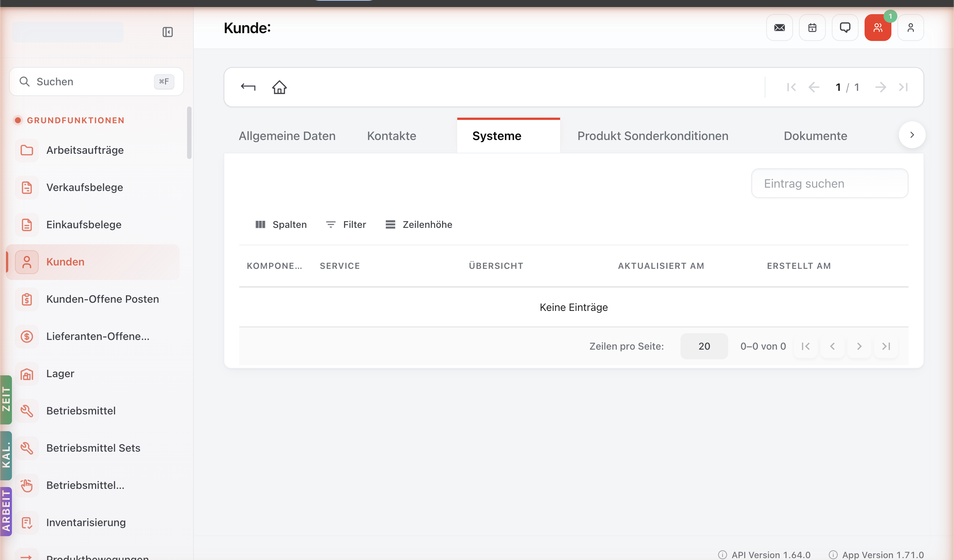Open Einkaufsbelege in the sidebar

[x=93, y=225]
